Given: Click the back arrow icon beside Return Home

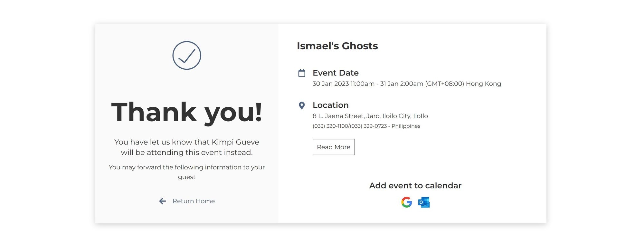Looking at the screenshot, I should (x=163, y=201).
